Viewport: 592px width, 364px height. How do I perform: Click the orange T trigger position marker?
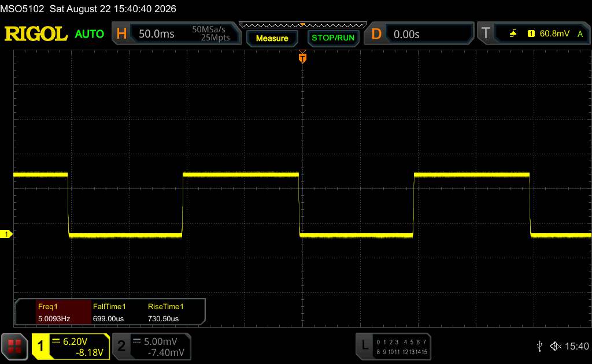(x=302, y=58)
